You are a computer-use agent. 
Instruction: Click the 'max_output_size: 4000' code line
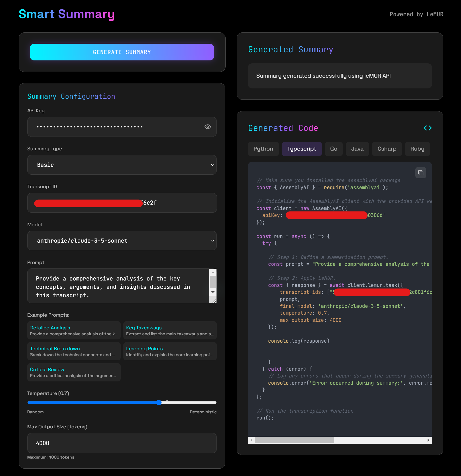[x=311, y=320]
